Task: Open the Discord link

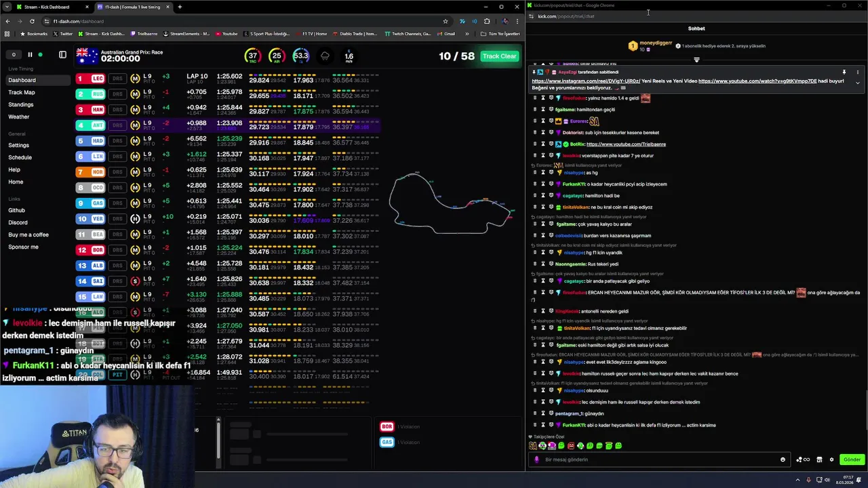Action: pyautogui.click(x=18, y=222)
